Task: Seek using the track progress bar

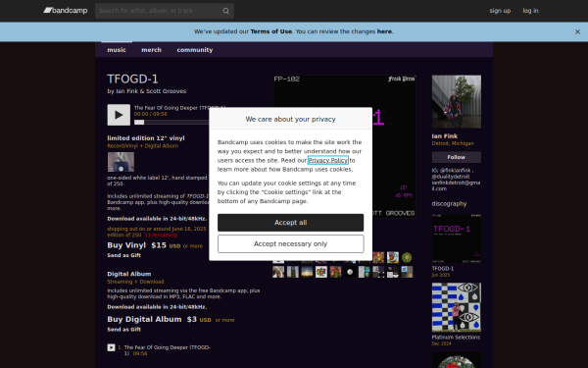Action: coord(171,123)
